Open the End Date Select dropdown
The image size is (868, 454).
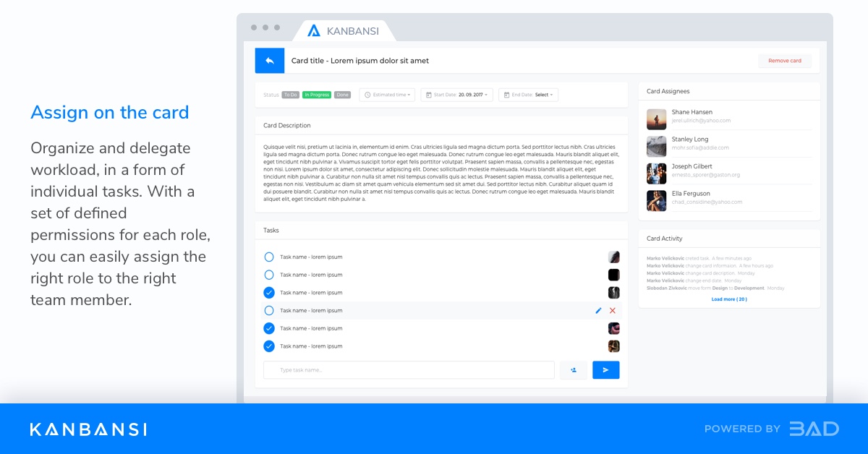528,95
